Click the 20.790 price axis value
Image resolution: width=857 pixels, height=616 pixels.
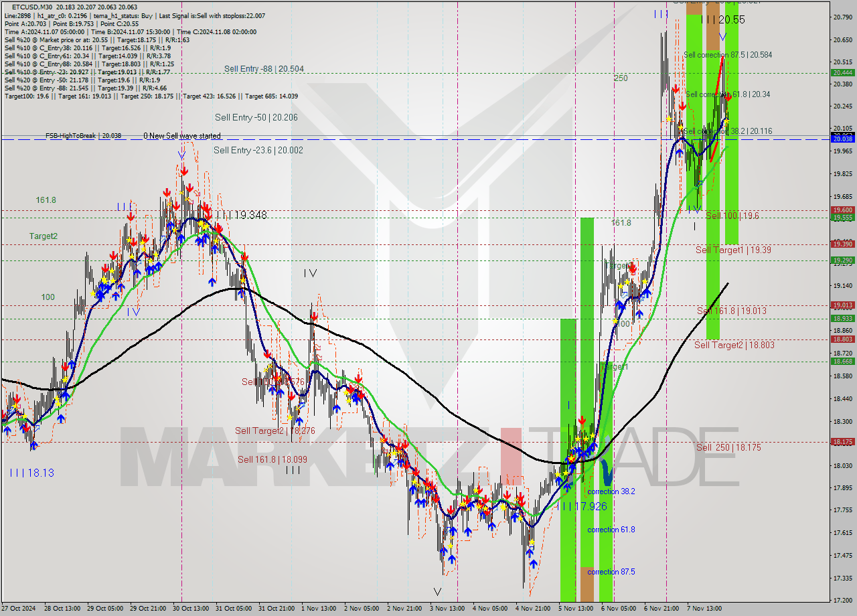pyautogui.click(x=842, y=17)
